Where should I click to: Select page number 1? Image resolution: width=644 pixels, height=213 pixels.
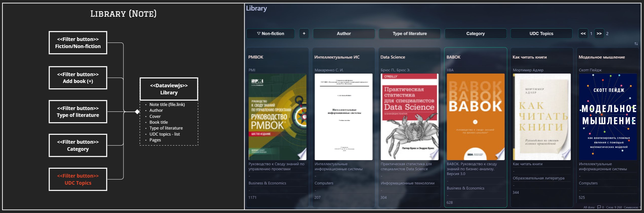click(x=591, y=34)
